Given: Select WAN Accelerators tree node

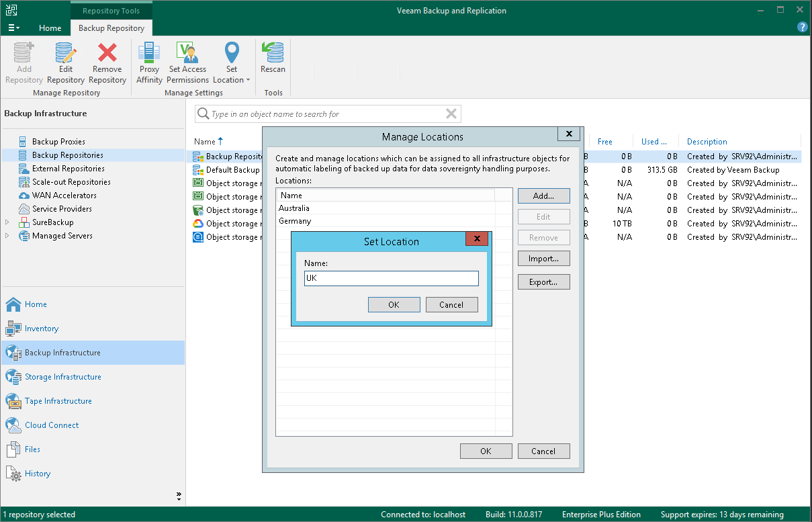Looking at the screenshot, I should coord(64,195).
